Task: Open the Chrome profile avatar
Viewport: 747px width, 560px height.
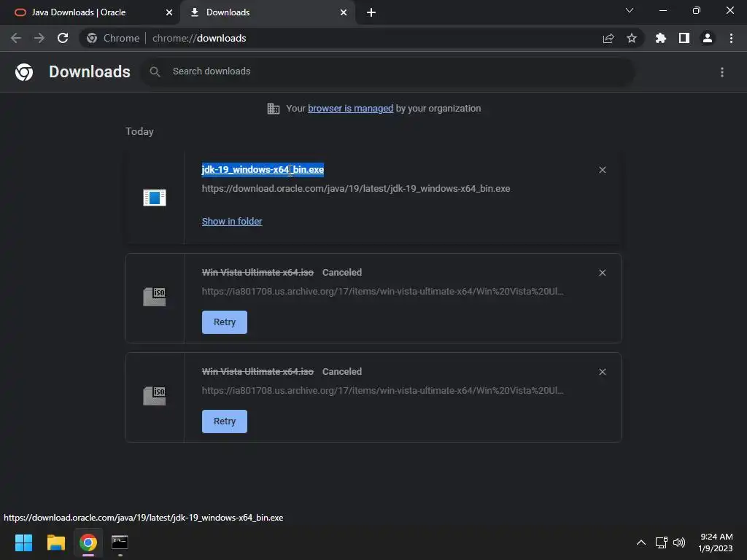Action: (708, 38)
